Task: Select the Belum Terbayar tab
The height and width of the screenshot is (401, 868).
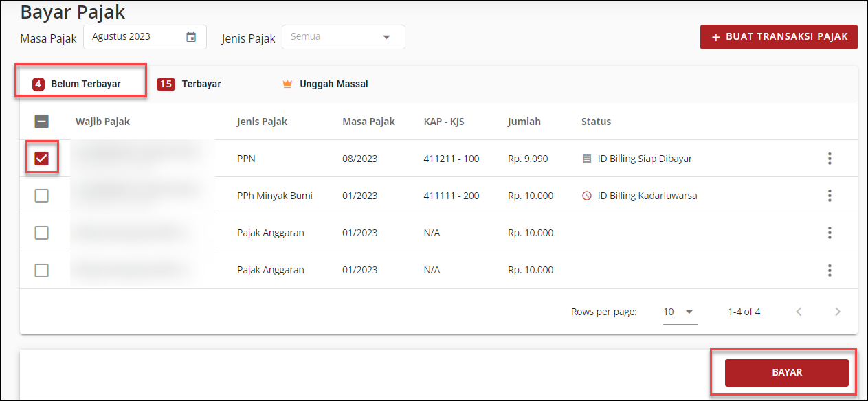Action: pyautogui.click(x=78, y=84)
